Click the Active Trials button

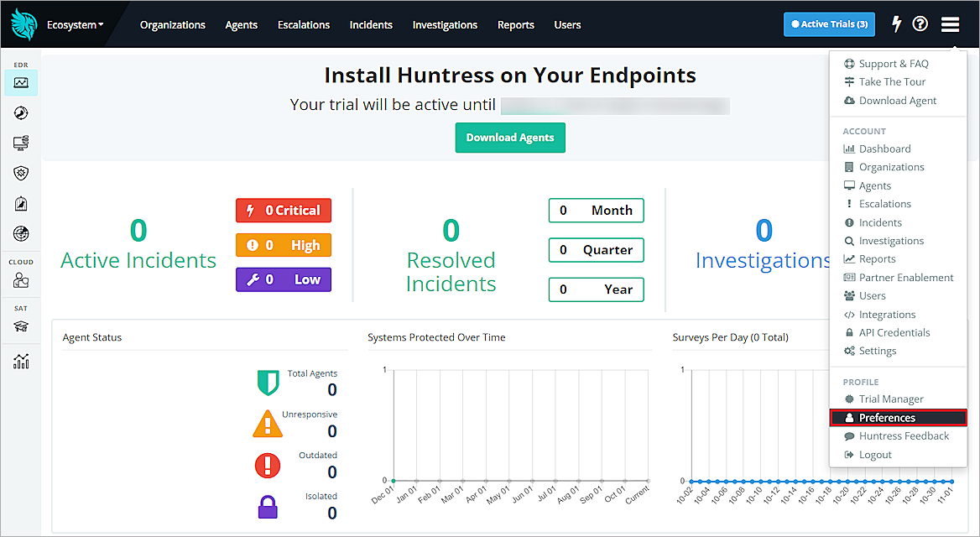[829, 24]
